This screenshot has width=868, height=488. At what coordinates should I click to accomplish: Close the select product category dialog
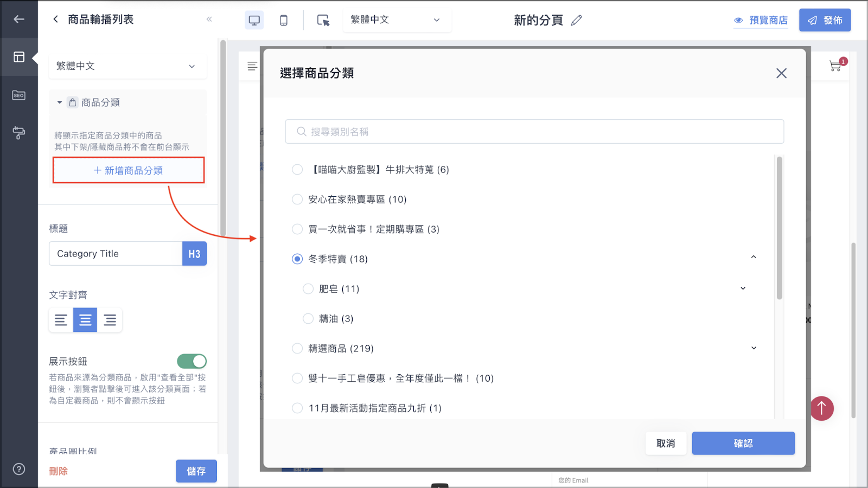click(x=781, y=73)
